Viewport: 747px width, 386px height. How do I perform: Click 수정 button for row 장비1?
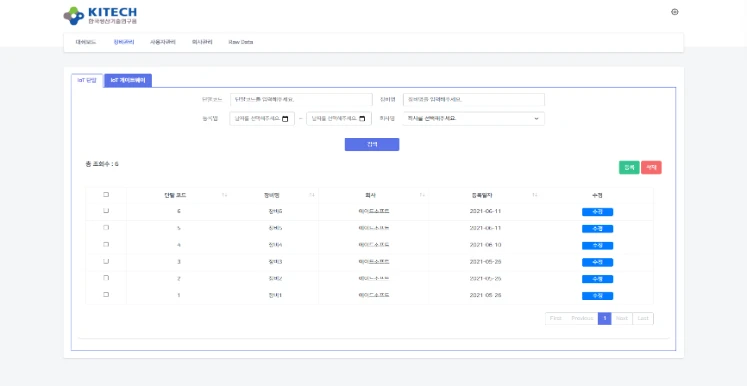[597, 296]
